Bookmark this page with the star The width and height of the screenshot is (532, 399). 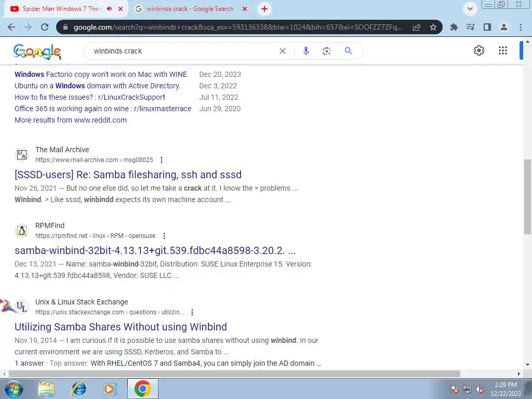433,27
